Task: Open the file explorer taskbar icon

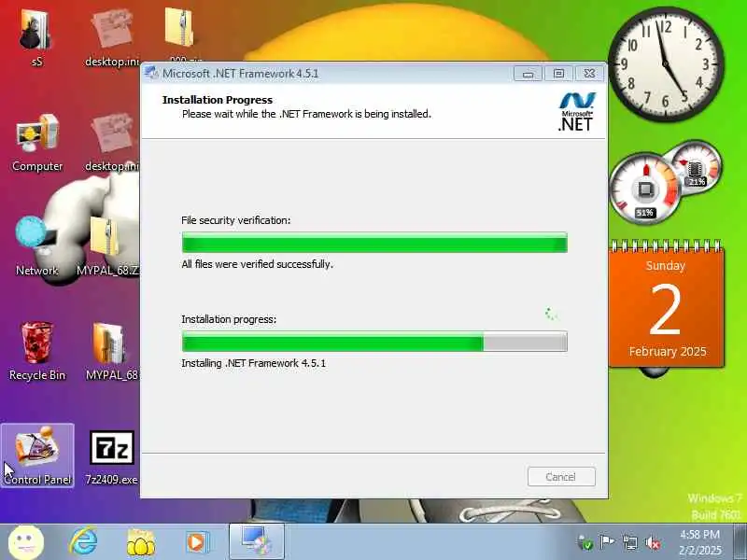Action: click(x=141, y=542)
